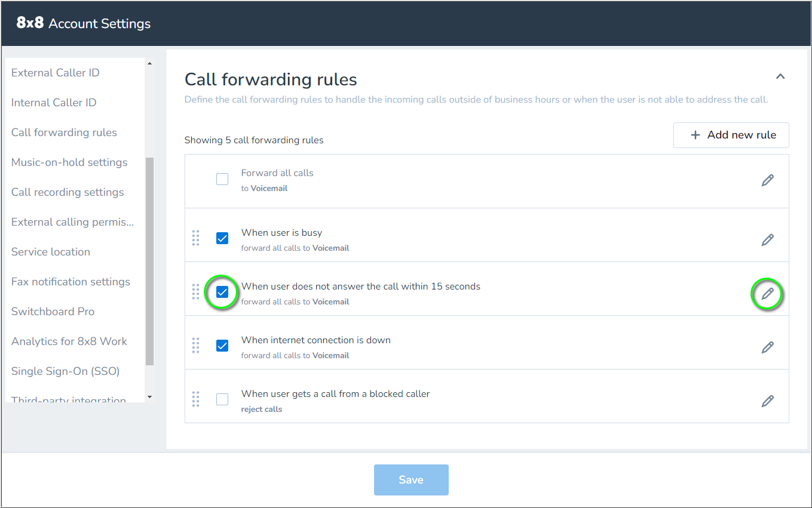This screenshot has width=812, height=508.
Task: Enable the blocked caller reject rule
Action: 222,399
